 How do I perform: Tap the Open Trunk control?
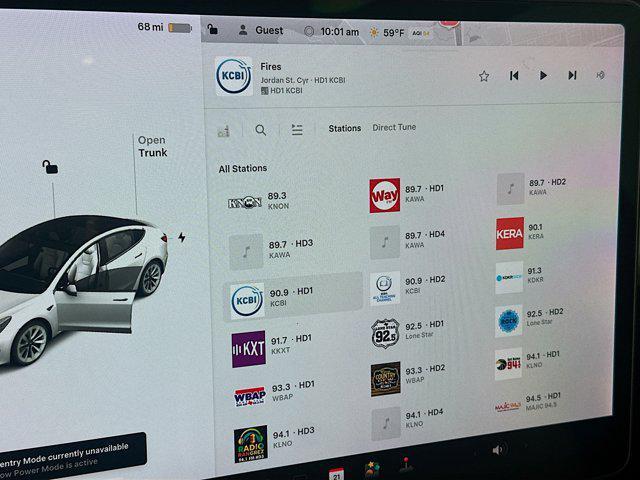[x=152, y=146]
